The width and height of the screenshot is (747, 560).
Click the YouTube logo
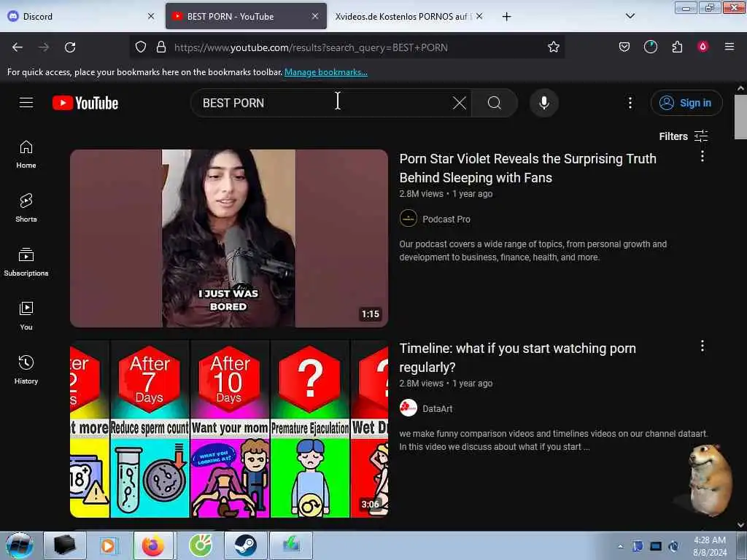tap(85, 103)
